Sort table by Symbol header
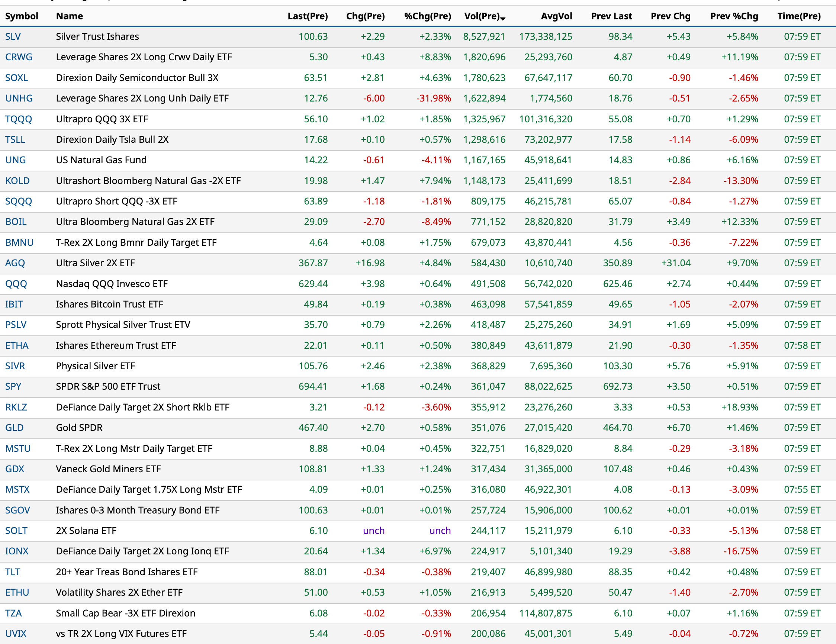The image size is (836, 644). pos(22,16)
